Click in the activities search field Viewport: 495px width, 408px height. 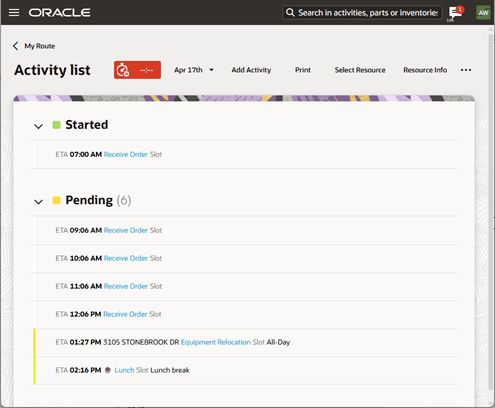coord(368,13)
